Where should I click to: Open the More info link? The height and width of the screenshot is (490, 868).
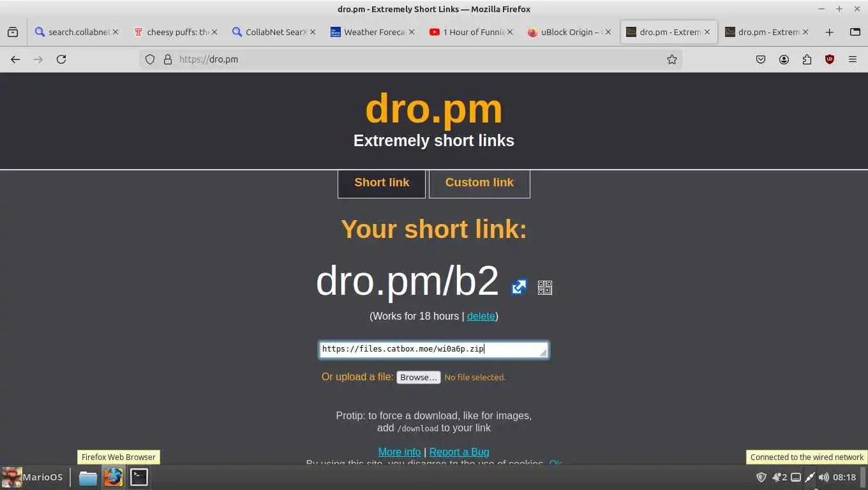[x=400, y=452]
